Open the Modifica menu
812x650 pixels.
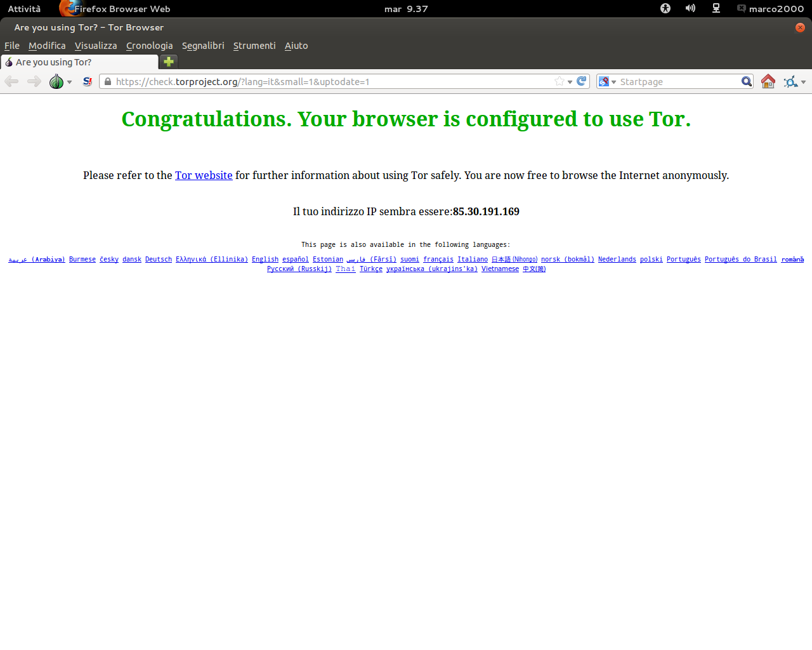(x=47, y=46)
